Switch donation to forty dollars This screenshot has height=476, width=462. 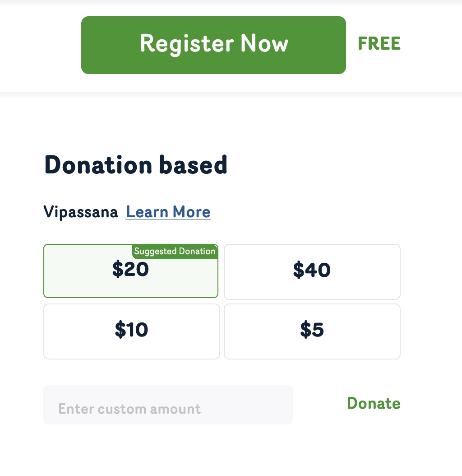(x=312, y=271)
